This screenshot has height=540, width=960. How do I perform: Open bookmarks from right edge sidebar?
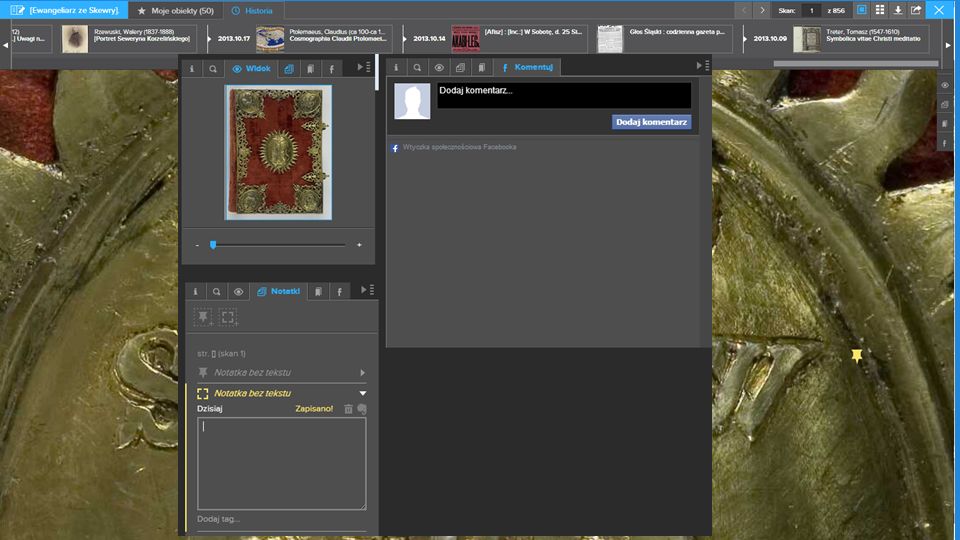945,124
